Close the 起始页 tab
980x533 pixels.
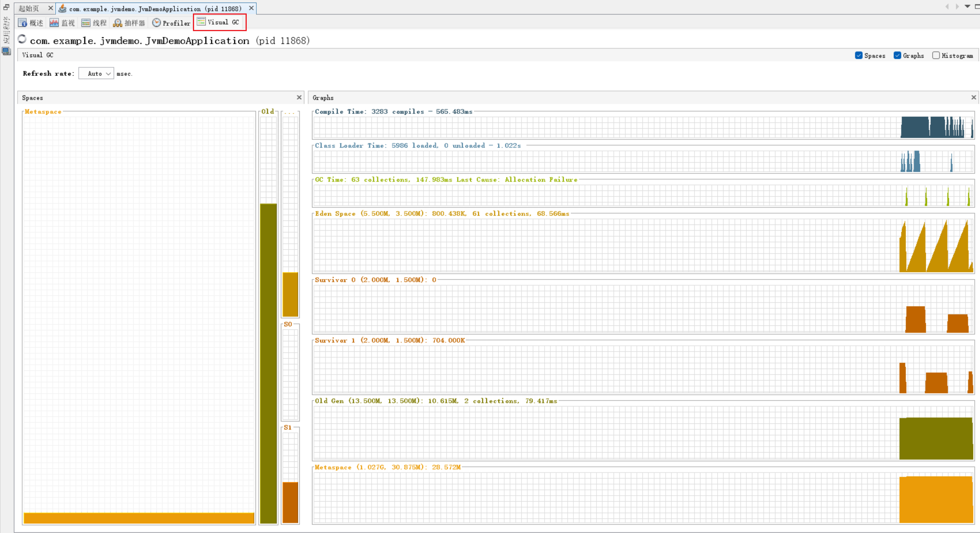(50, 8)
